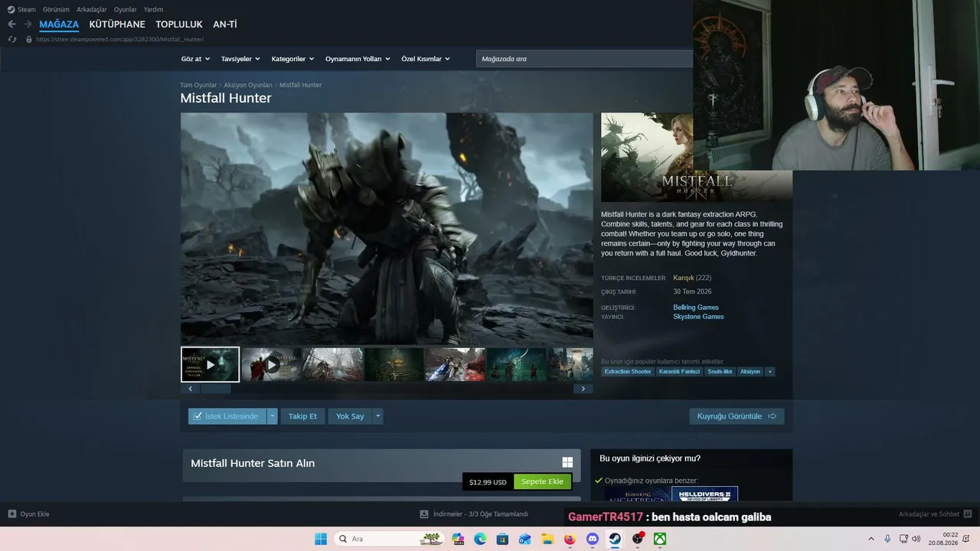Open the Görünüm menu
Viewport: 980px width, 551px height.
point(56,10)
